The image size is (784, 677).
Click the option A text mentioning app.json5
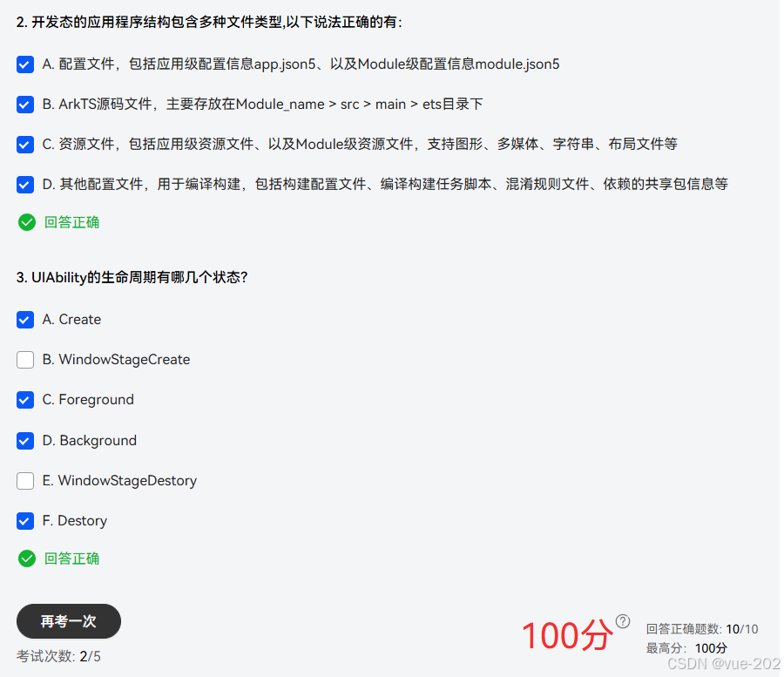pyautogui.click(x=301, y=64)
